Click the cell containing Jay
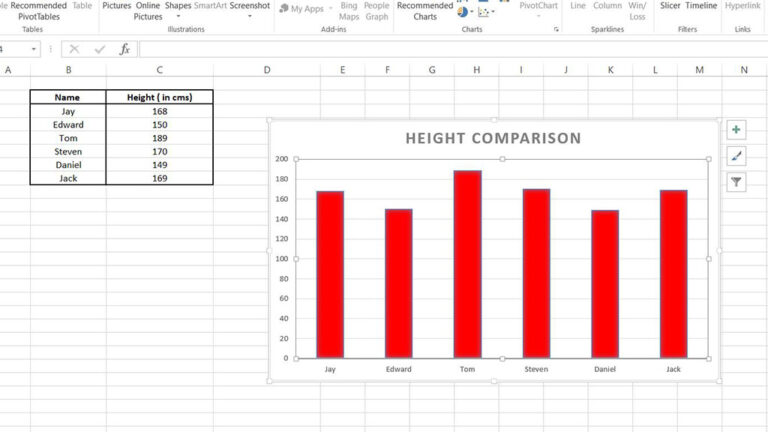The height and width of the screenshot is (432, 768). click(x=68, y=111)
